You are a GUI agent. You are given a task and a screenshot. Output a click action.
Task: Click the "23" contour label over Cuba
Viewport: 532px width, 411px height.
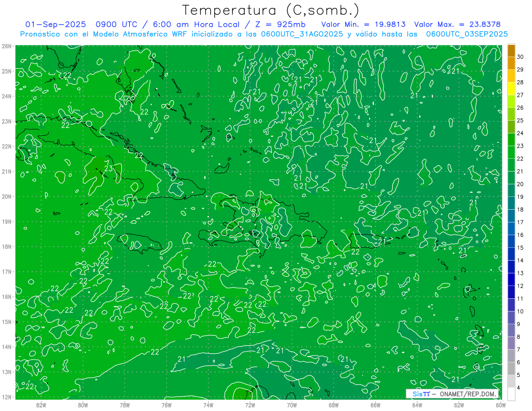tap(109, 168)
